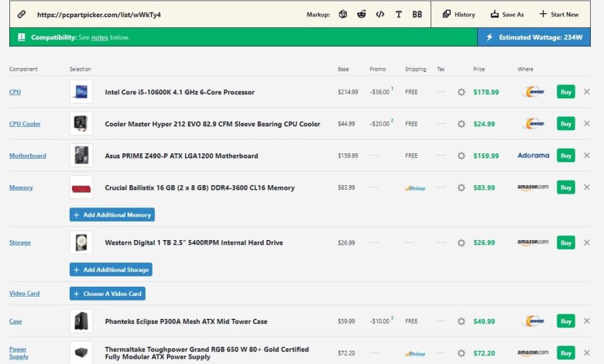The image size is (604, 364).
Task: Open price settings gear for Storage row
Action: 461,242
